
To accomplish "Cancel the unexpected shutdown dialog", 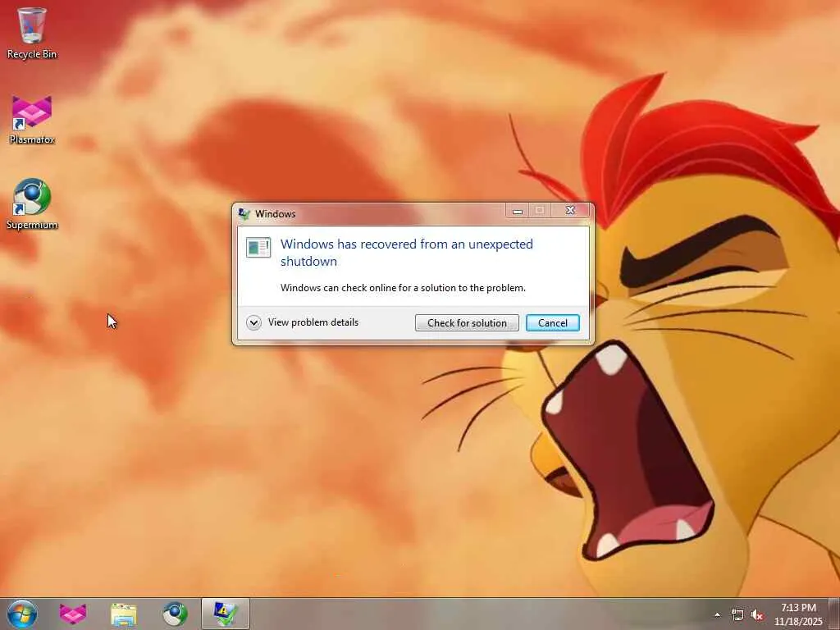I will 552,323.
